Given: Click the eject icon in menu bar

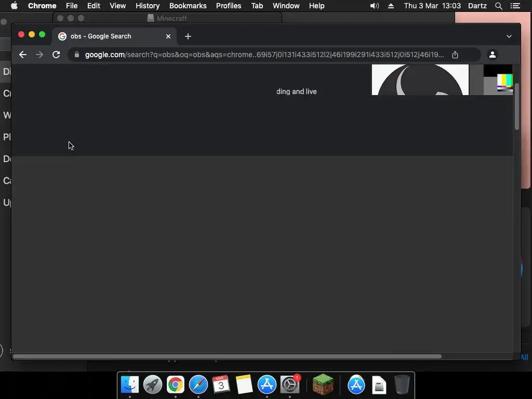Looking at the screenshot, I should tap(391, 6).
